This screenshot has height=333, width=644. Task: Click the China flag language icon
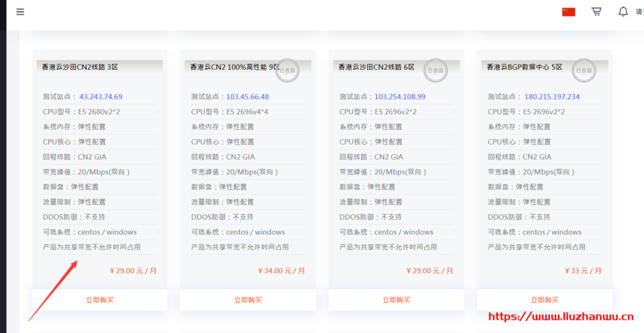tap(569, 11)
